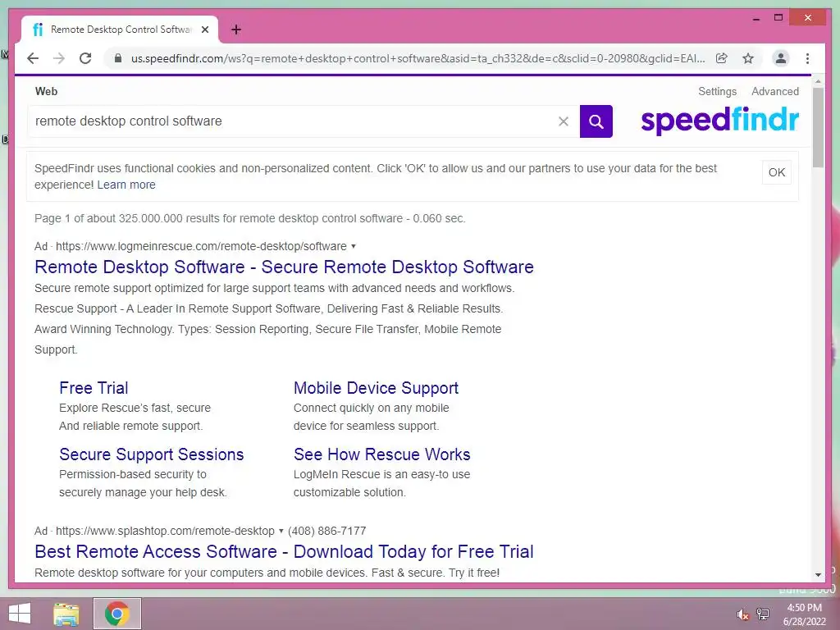Select Chrome in the taskbar

(116, 614)
